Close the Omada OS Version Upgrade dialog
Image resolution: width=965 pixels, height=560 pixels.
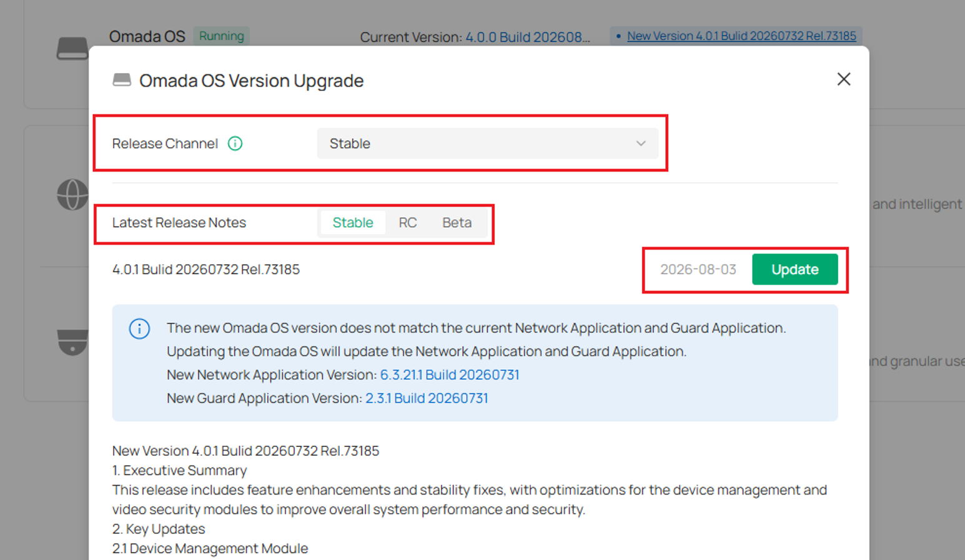844,79
